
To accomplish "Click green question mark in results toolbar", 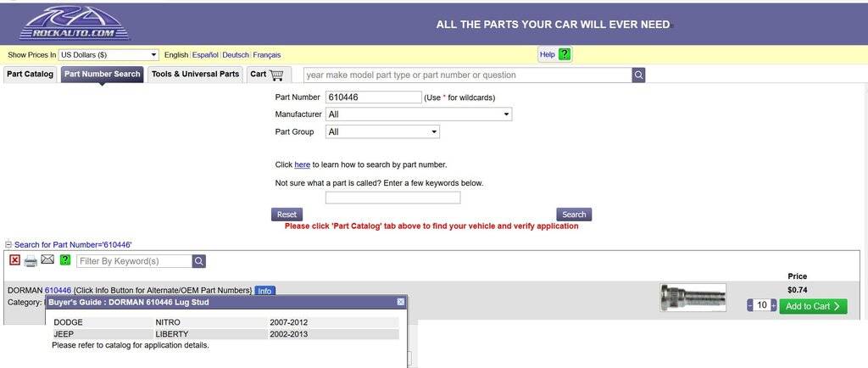I will click(65, 260).
